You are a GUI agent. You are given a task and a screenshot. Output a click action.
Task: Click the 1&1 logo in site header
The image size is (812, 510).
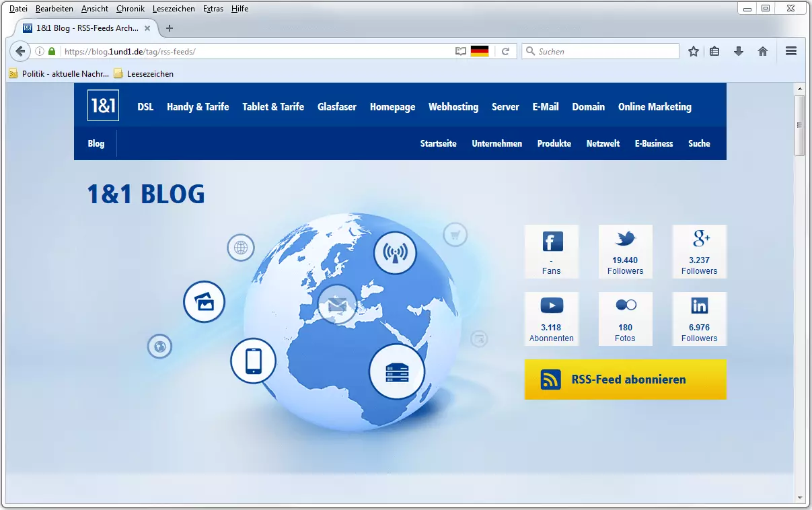point(104,106)
